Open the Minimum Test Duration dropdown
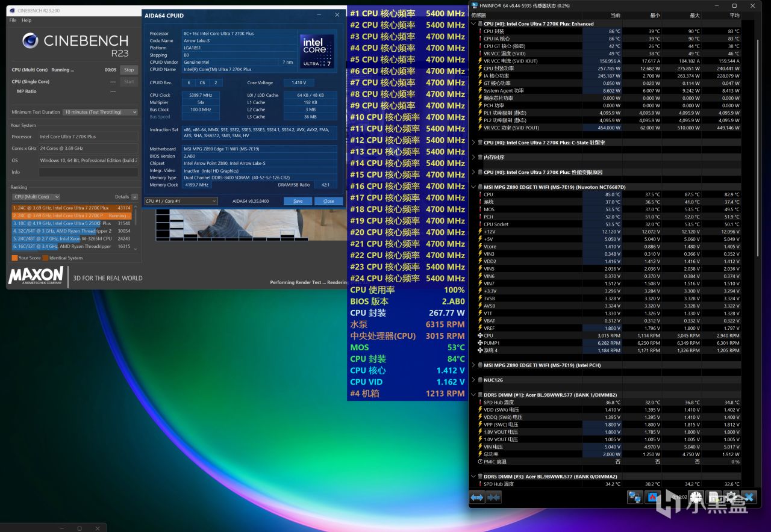The width and height of the screenshot is (771, 532). (x=101, y=112)
